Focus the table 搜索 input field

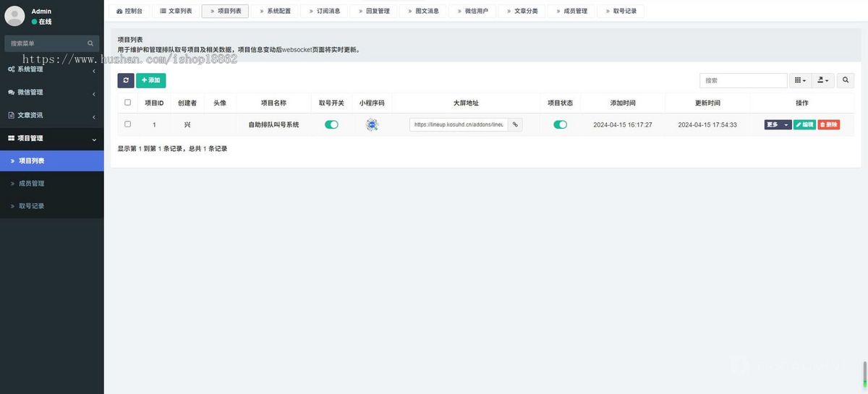pos(744,80)
